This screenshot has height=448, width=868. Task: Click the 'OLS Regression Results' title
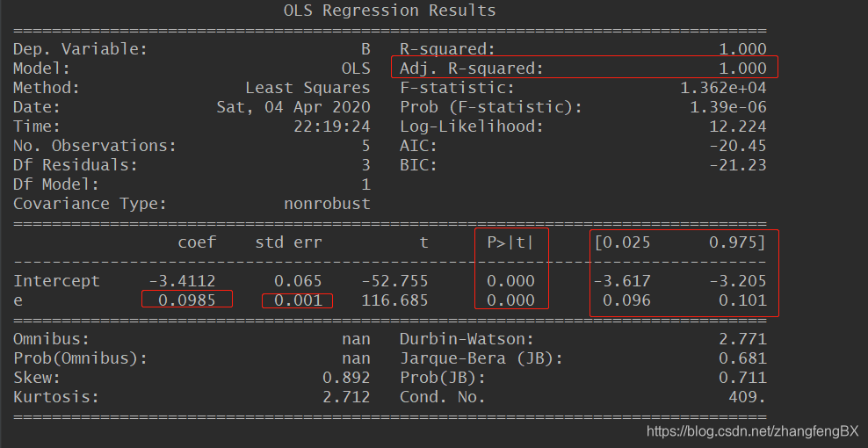[x=390, y=11]
